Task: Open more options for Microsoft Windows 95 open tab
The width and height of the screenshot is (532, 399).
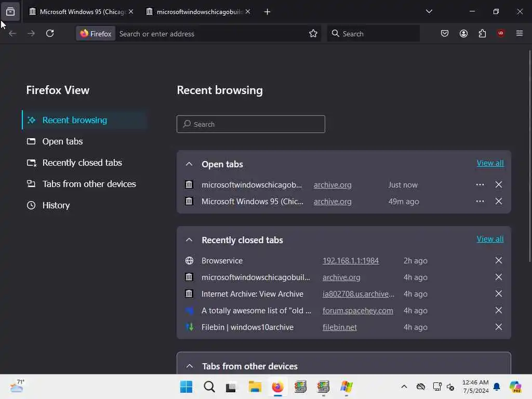Action: 480,201
